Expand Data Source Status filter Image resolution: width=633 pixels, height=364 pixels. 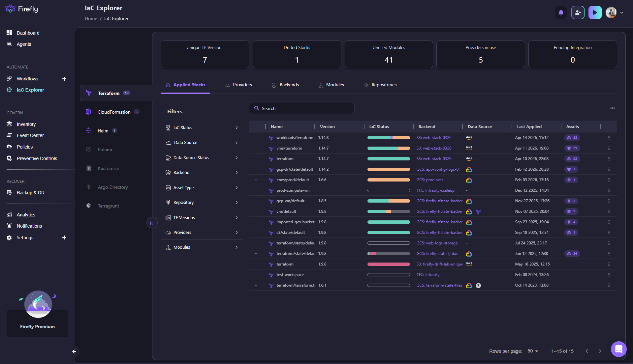[x=202, y=158]
